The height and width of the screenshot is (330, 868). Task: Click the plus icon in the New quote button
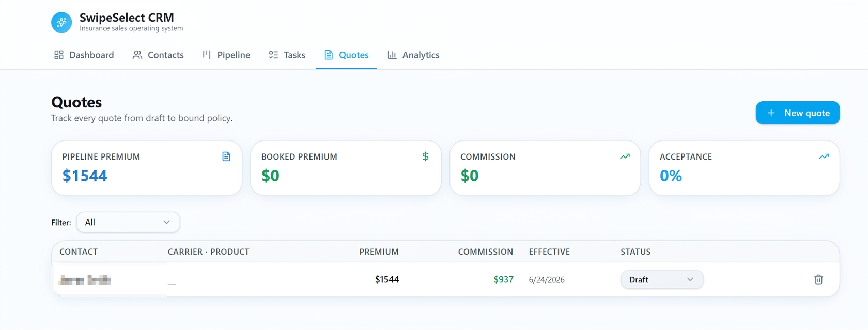coord(771,113)
